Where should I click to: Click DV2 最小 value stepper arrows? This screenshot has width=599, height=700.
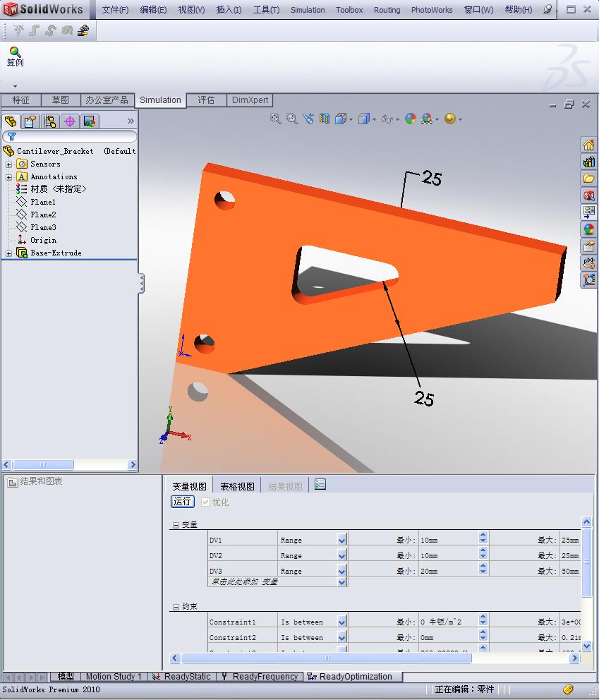coord(483,553)
